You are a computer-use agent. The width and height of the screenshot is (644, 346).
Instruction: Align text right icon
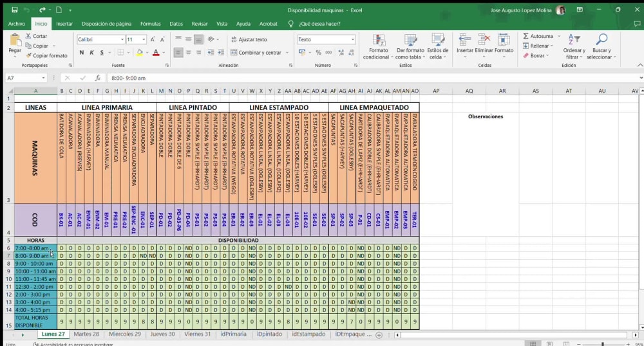(198, 53)
